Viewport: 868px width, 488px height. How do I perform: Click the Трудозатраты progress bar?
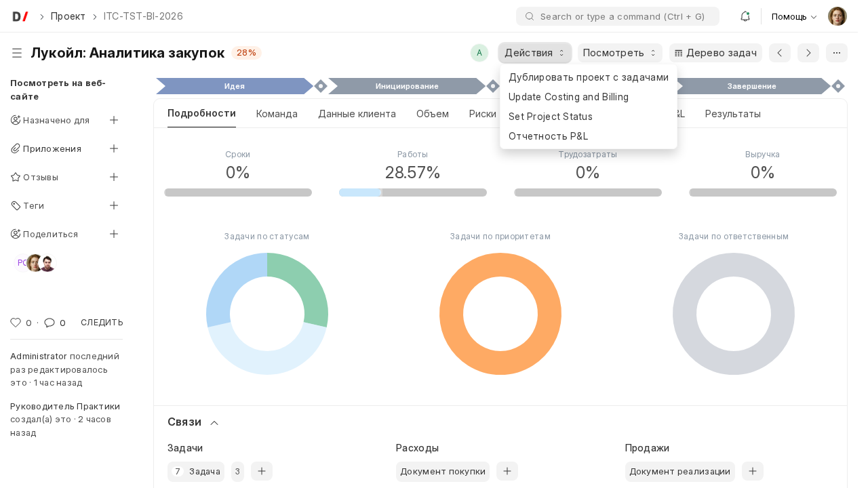tap(588, 192)
